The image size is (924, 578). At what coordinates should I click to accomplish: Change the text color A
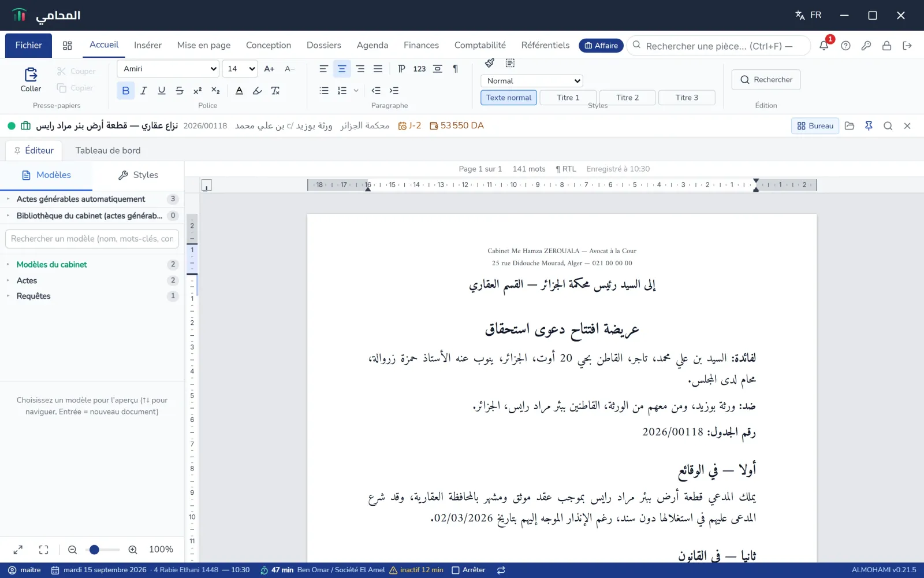click(x=239, y=91)
